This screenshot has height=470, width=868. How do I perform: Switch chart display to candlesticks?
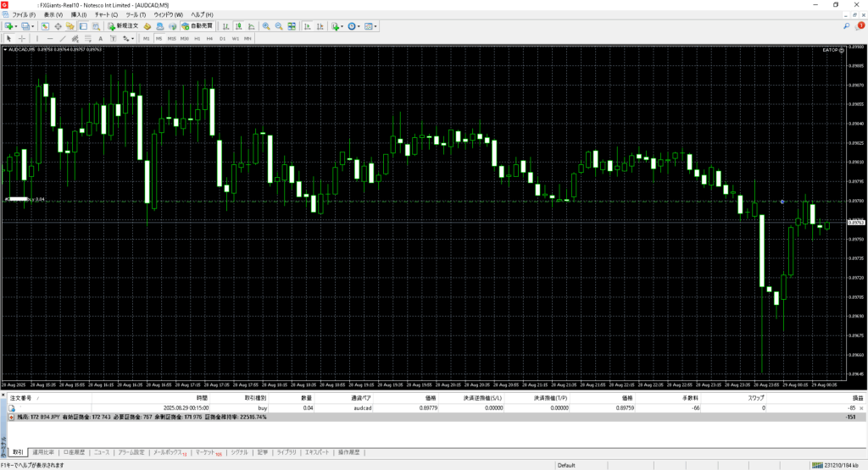237,26
